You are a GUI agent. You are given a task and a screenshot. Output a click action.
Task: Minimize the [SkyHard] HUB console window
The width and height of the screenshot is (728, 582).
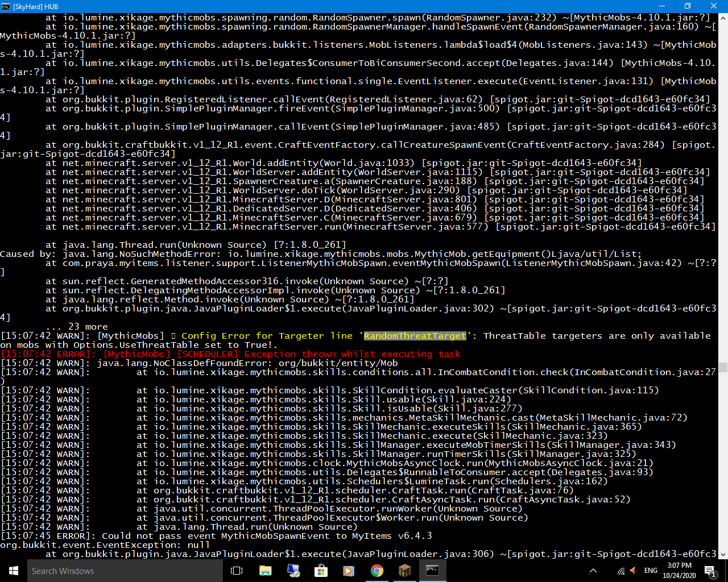pos(662,6)
